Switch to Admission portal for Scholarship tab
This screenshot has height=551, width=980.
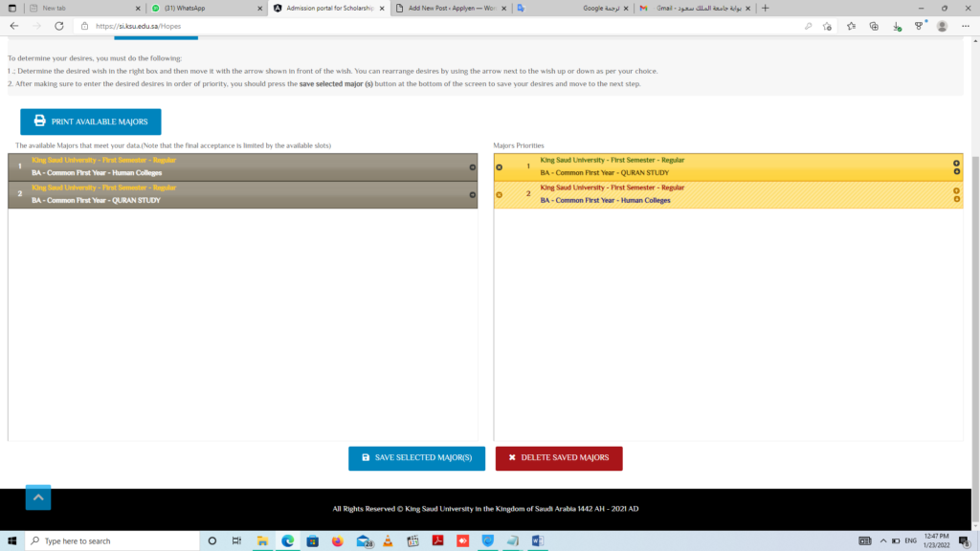point(329,8)
